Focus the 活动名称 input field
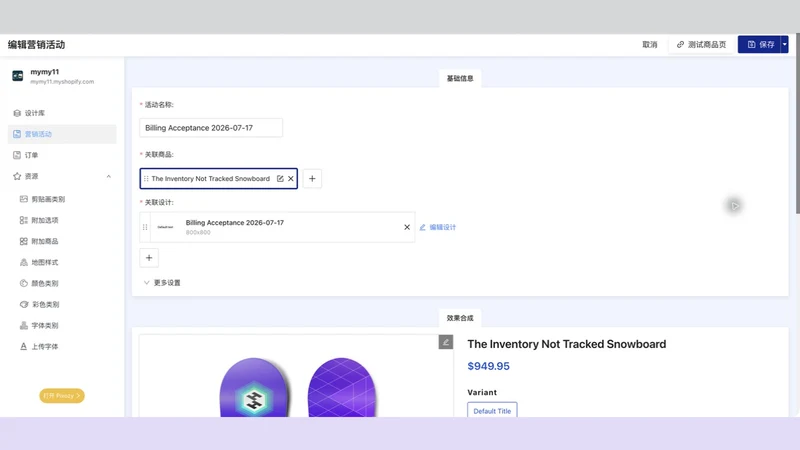This screenshot has height=450, width=800. [x=211, y=128]
